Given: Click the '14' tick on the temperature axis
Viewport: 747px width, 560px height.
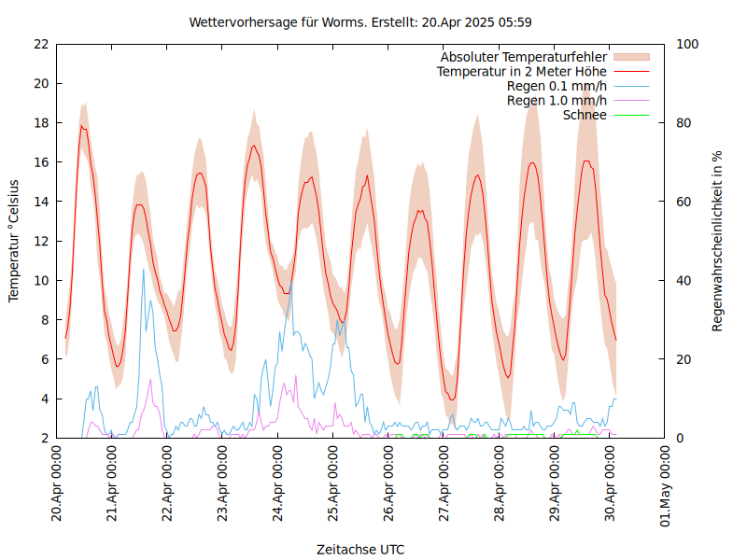Looking at the screenshot, I should (40, 202).
